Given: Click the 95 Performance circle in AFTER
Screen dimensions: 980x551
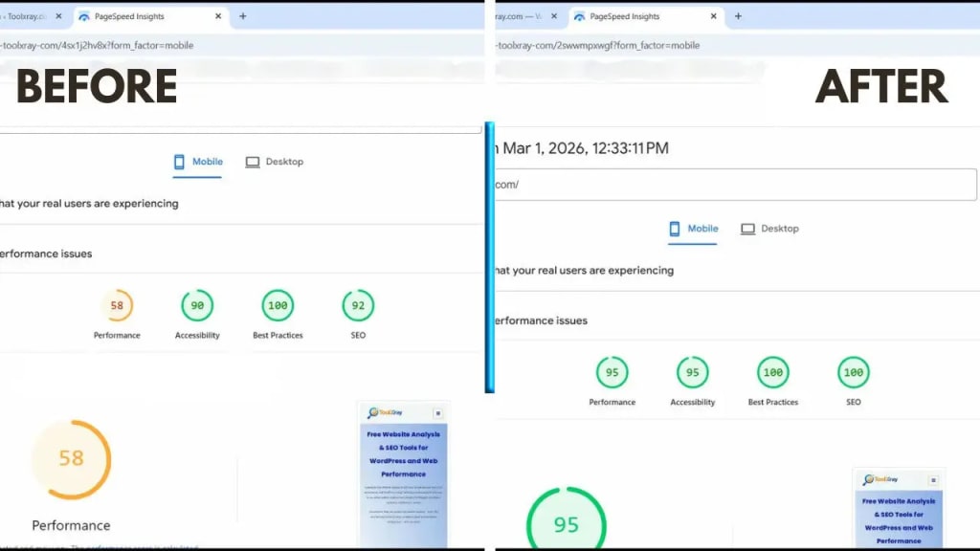Looking at the screenshot, I should [x=612, y=373].
